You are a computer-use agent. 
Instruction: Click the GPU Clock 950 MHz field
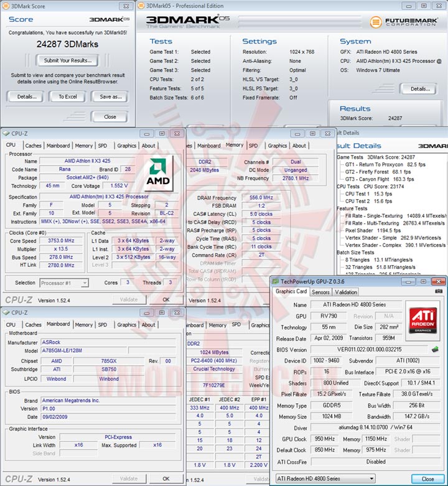click(325, 439)
